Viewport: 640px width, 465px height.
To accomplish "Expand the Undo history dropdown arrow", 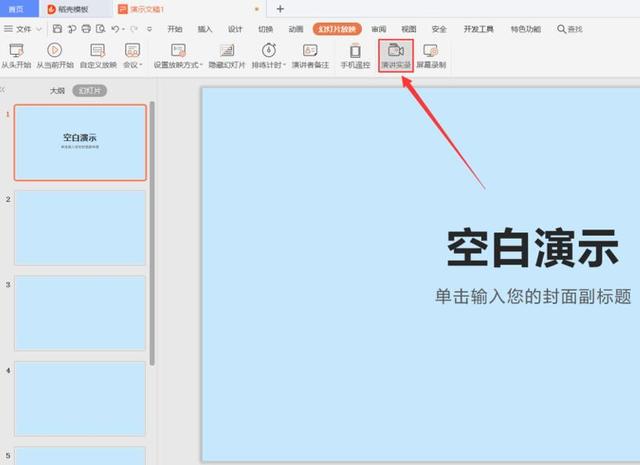I will 123,29.
